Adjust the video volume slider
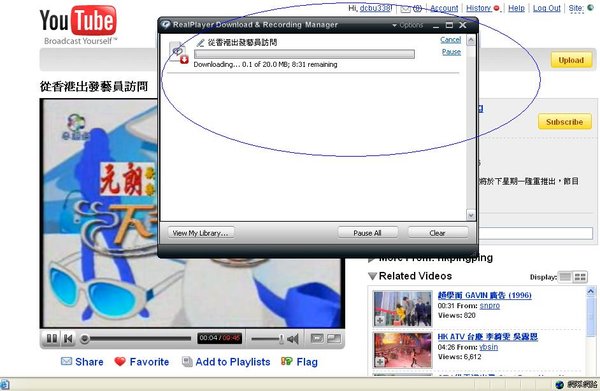600x391 pixels. pyautogui.click(x=267, y=339)
